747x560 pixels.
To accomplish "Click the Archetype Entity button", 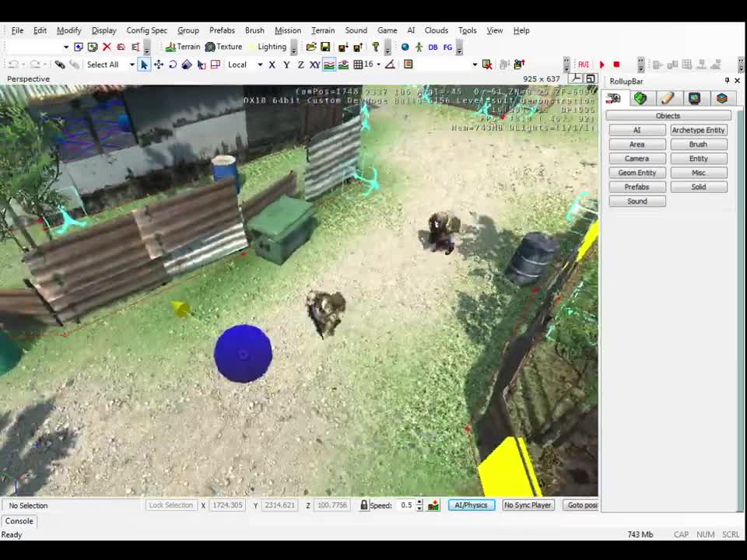I will (x=699, y=130).
